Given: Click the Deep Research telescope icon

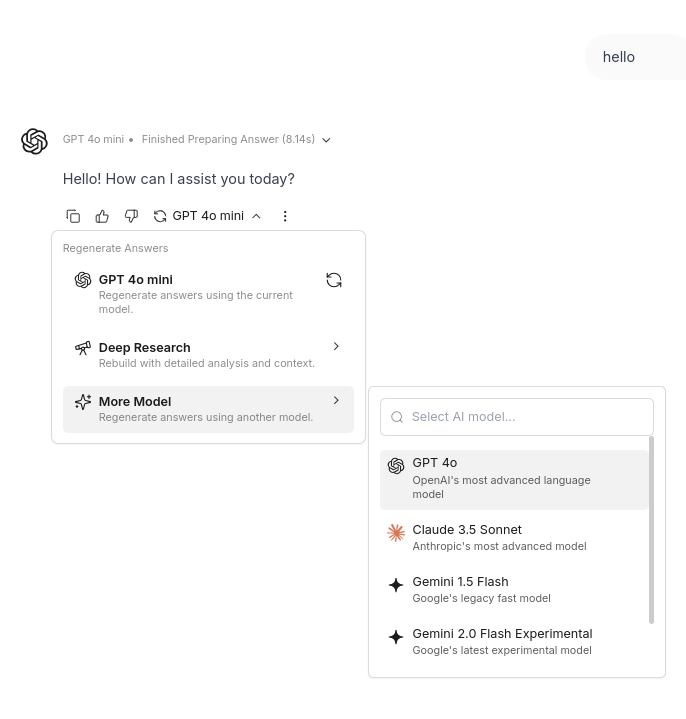Looking at the screenshot, I should point(83,348).
